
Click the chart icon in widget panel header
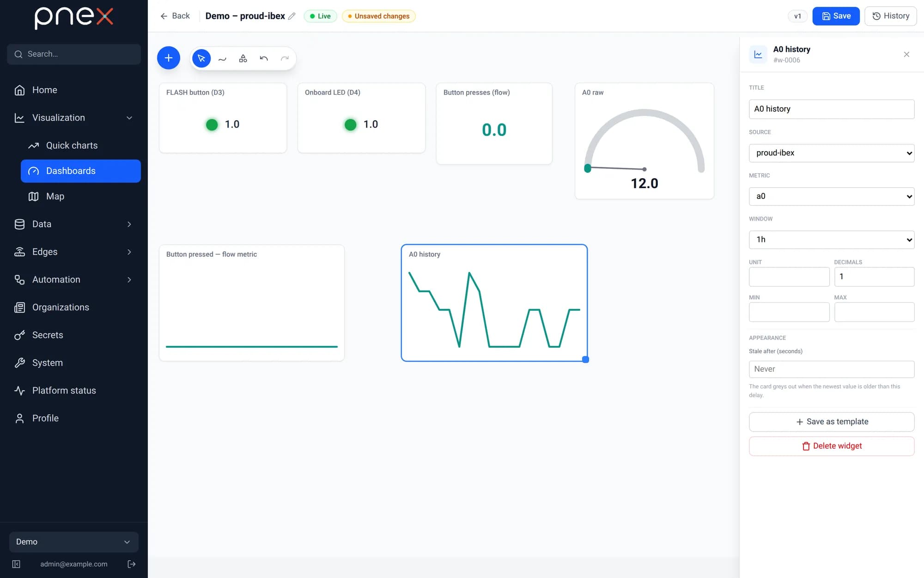coord(758,55)
